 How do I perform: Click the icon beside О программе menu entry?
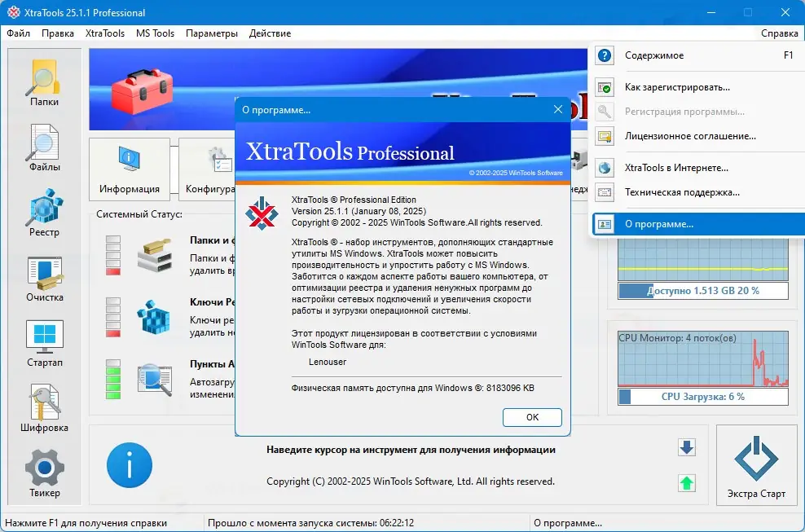click(x=605, y=224)
